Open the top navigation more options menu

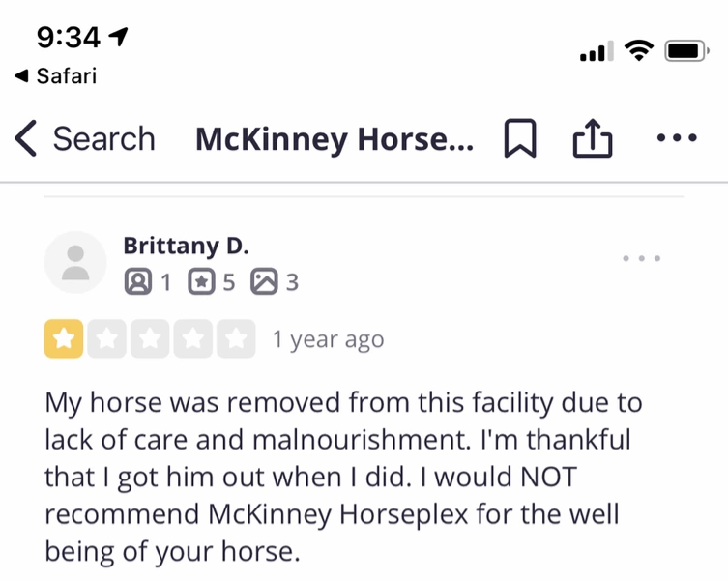coord(676,138)
